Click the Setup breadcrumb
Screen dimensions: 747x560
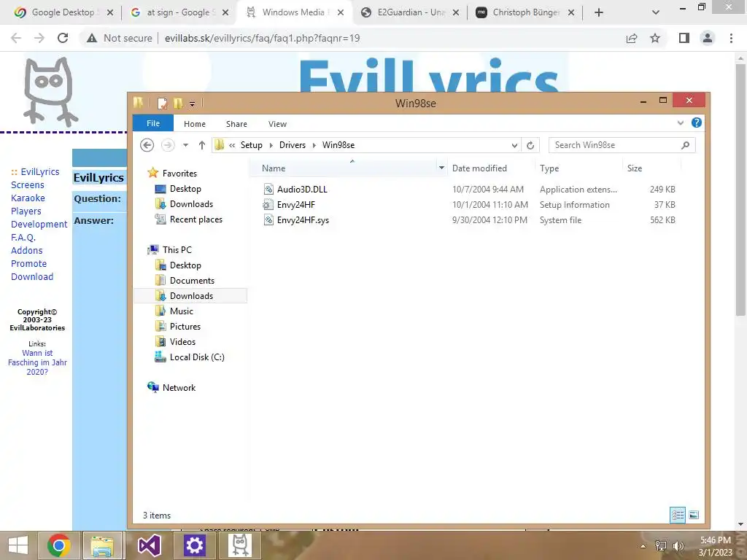(x=251, y=145)
